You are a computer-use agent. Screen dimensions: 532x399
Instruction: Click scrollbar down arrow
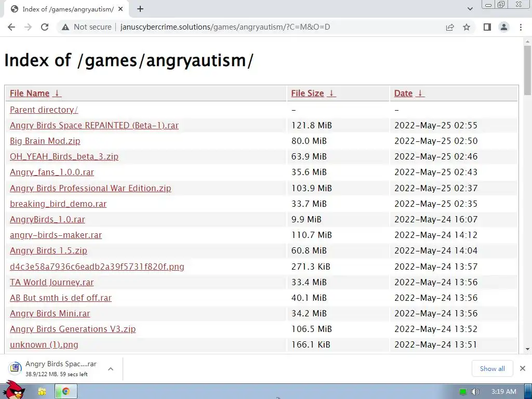click(x=527, y=349)
